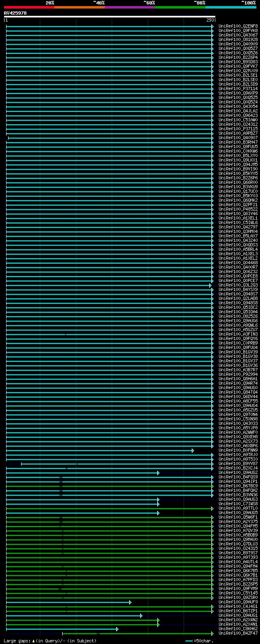Screen dimensions: 260x644
Task: Open hit UniRef100_B2Z6P4
Action: 238,58
